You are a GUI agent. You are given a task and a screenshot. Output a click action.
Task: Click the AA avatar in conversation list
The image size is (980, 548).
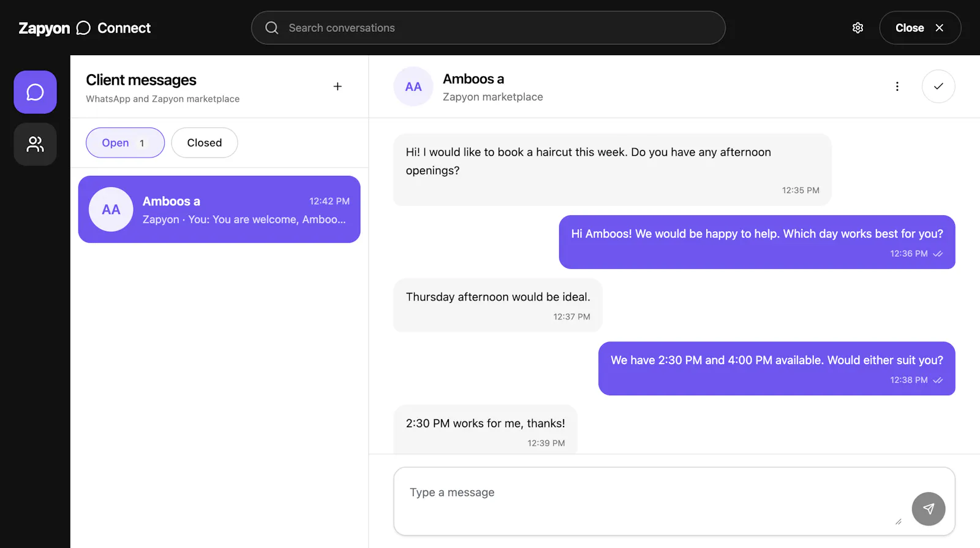click(111, 210)
